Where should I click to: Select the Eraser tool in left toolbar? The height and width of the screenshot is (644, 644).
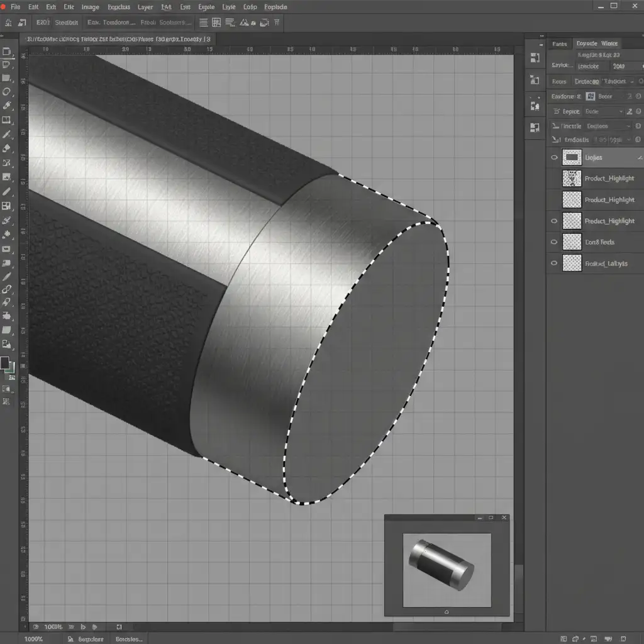coord(7,148)
